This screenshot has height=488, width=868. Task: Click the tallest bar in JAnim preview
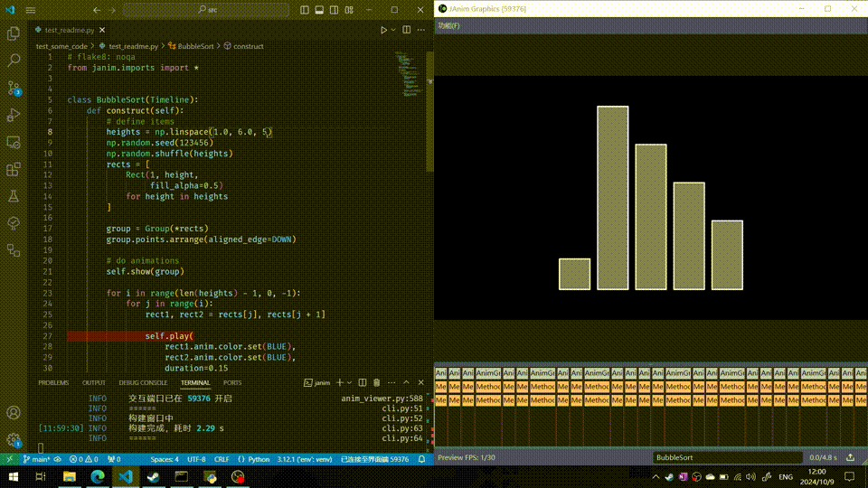coord(612,198)
